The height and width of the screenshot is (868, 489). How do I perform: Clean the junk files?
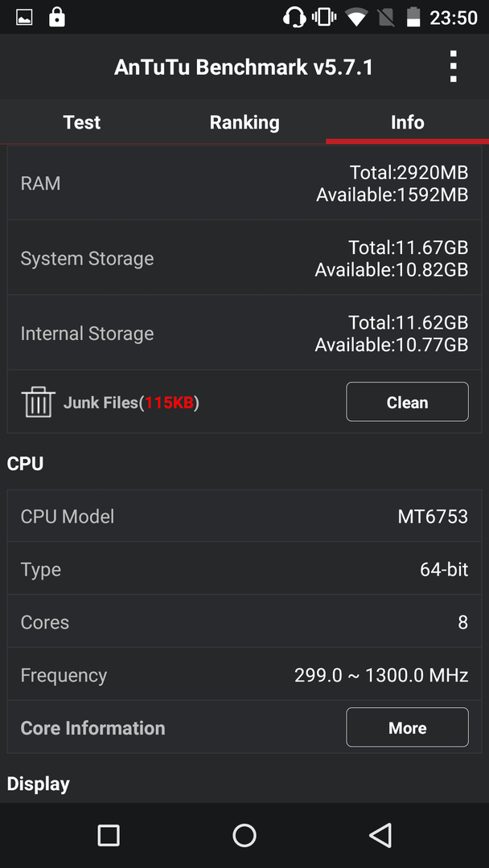point(407,402)
